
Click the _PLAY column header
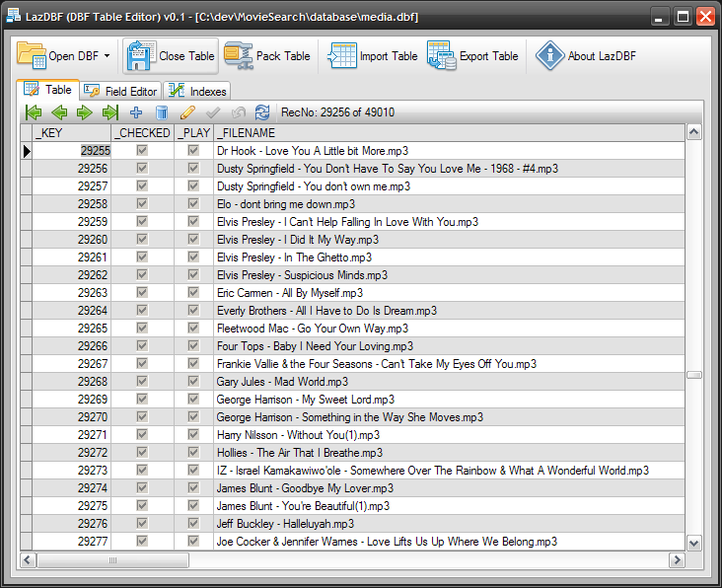[194, 133]
